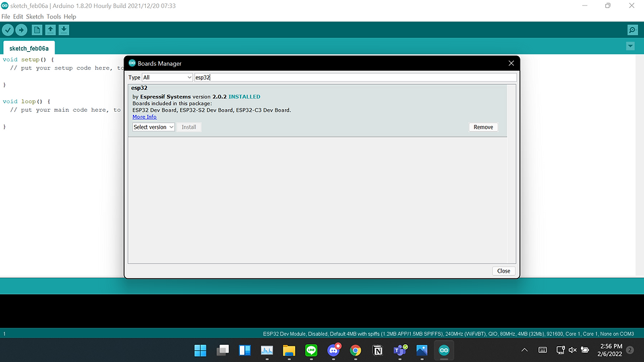This screenshot has width=644, height=362.
Task: Open Task View on the taskbar
Action: tap(223, 350)
